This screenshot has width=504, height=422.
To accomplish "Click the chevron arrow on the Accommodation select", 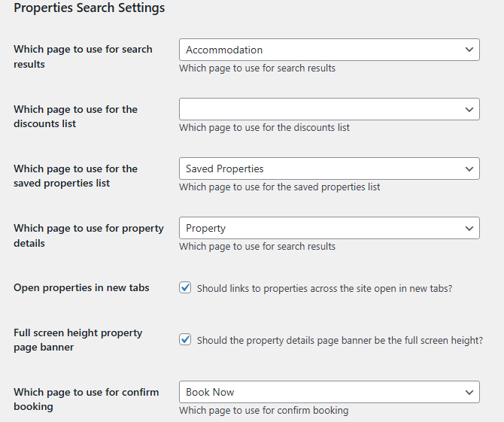I will [469, 50].
